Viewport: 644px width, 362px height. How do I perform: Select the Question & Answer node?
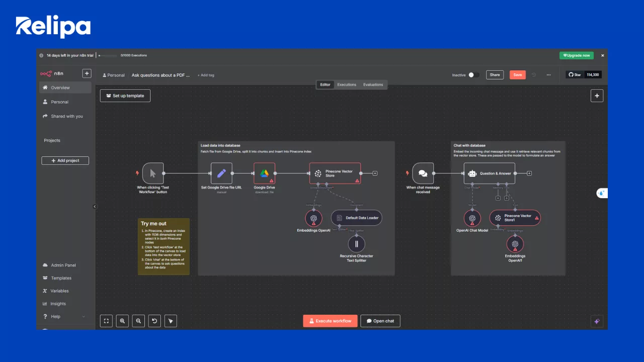tap(490, 173)
